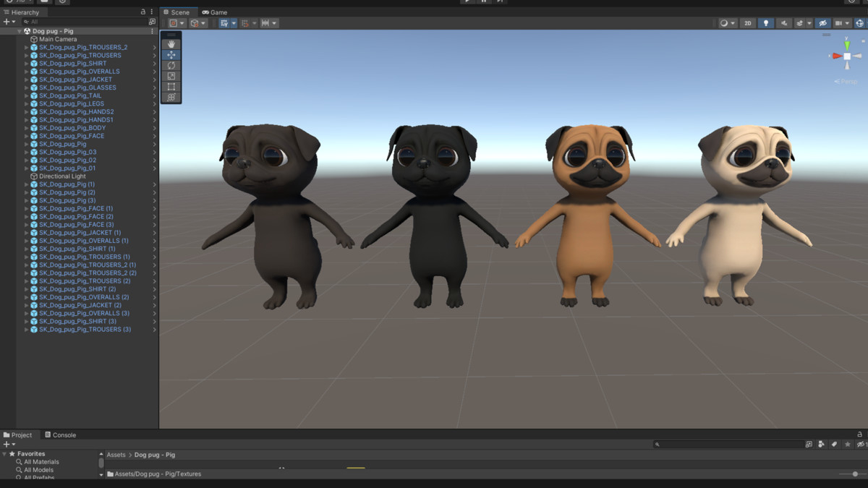Click the Hierarchy search field
868x488 pixels.
click(x=83, y=22)
